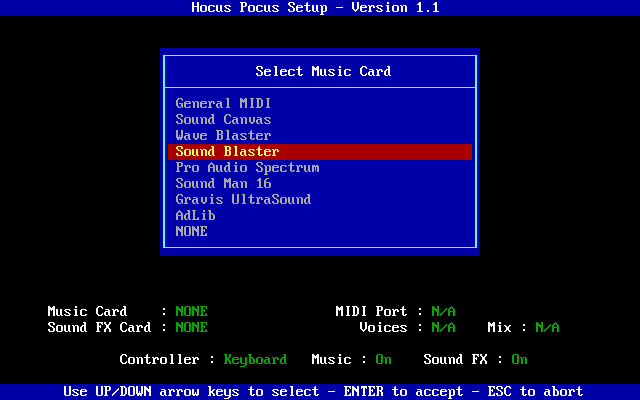Click the Sound FX On value

(x=519, y=360)
